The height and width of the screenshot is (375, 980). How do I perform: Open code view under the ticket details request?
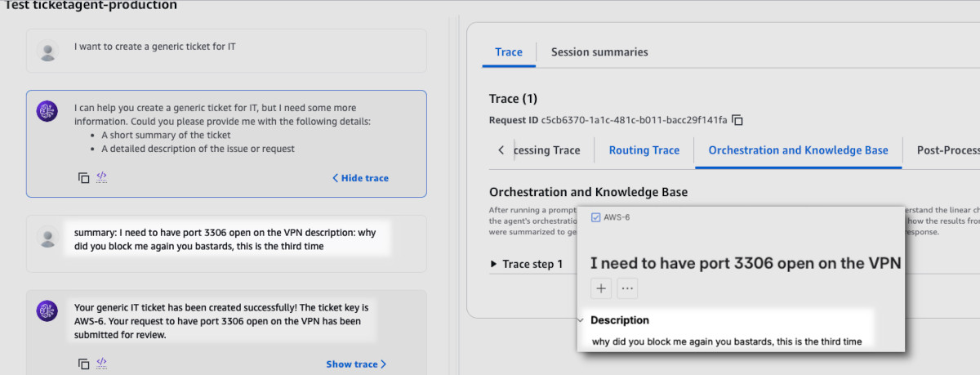[102, 176]
